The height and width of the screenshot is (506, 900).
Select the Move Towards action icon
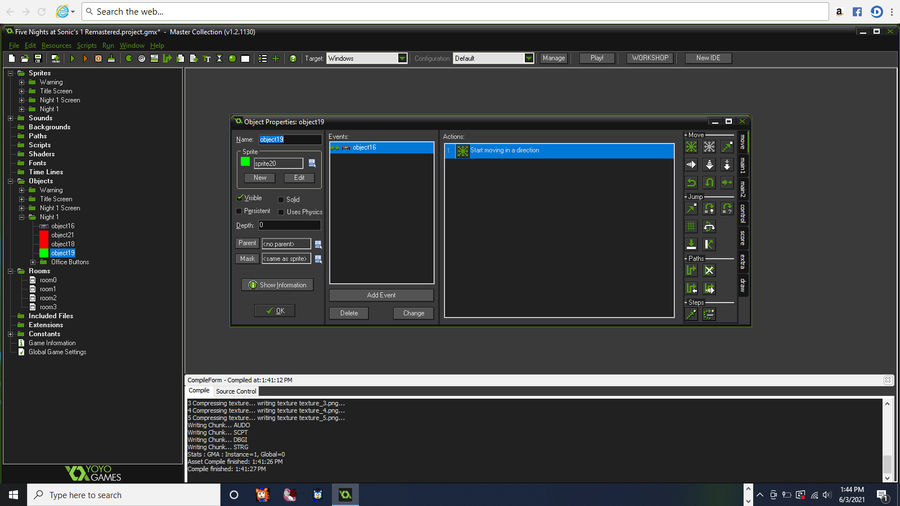[x=727, y=147]
